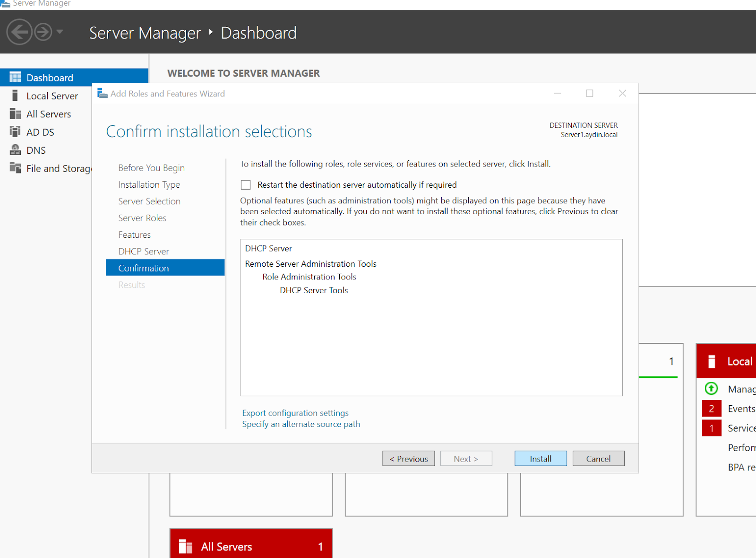Click the red Services count badge 1
756x558 pixels.
(712, 428)
